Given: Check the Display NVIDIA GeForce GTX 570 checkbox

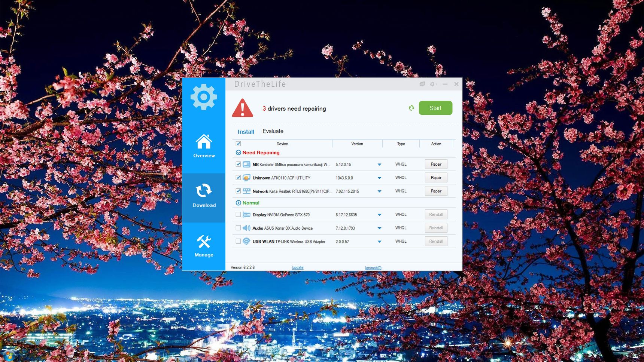Looking at the screenshot, I should (238, 215).
